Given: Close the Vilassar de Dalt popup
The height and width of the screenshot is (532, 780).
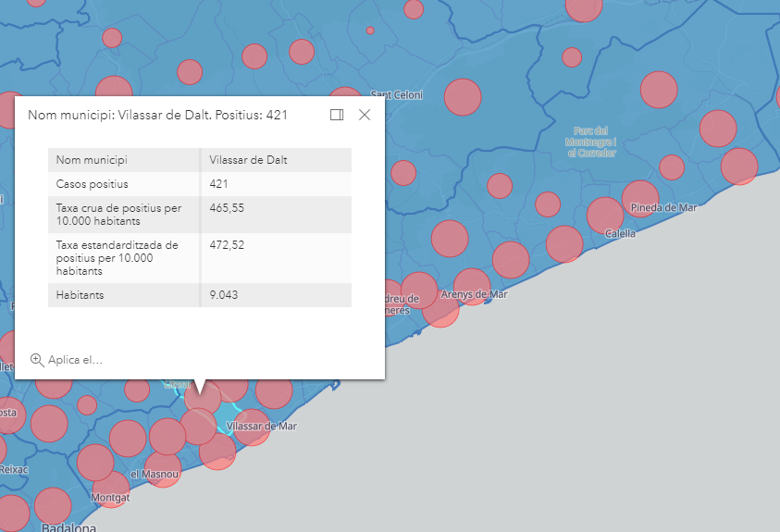Looking at the screenshot, I should (365, 115).
